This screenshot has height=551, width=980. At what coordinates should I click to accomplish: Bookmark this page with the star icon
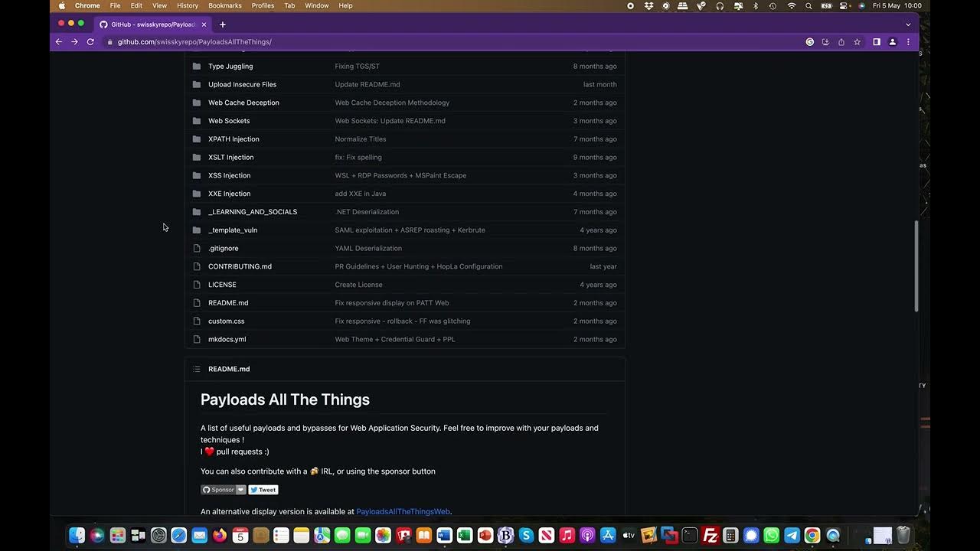(x=857, y=42)
